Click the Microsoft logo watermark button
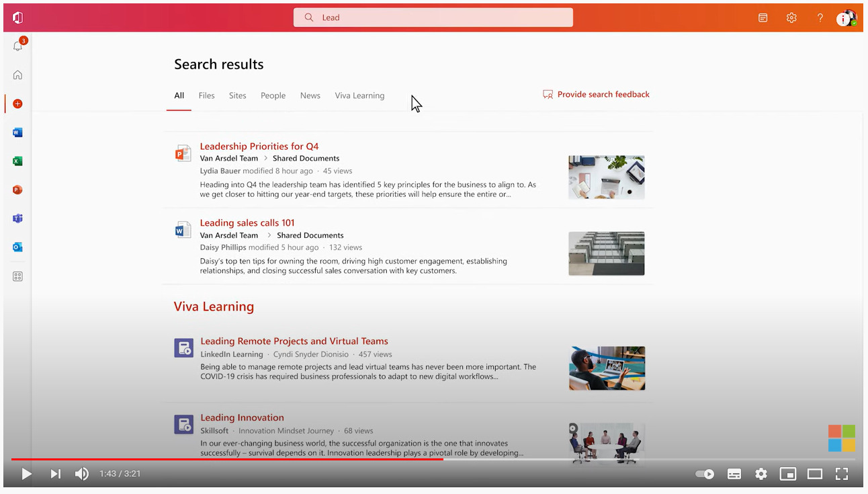 tap(842, 438)
